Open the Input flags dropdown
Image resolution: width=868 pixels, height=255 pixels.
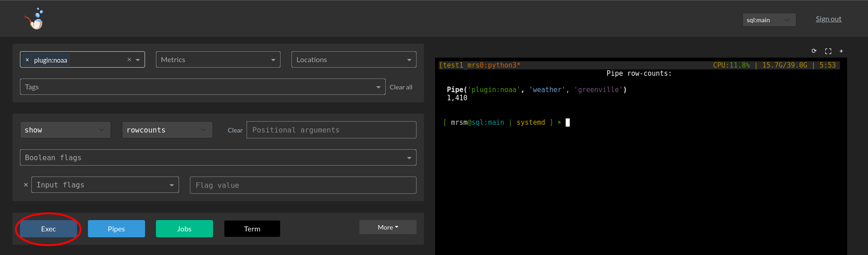tap(105, 185)
